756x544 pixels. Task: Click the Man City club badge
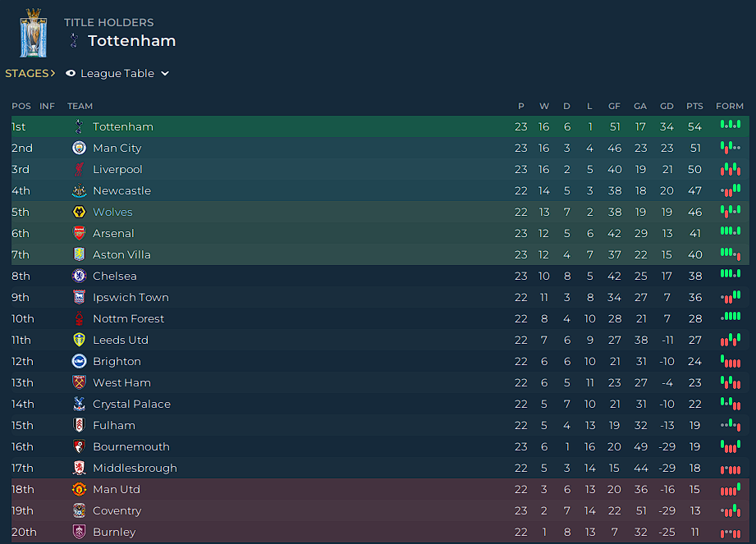[x=79, y=148]
